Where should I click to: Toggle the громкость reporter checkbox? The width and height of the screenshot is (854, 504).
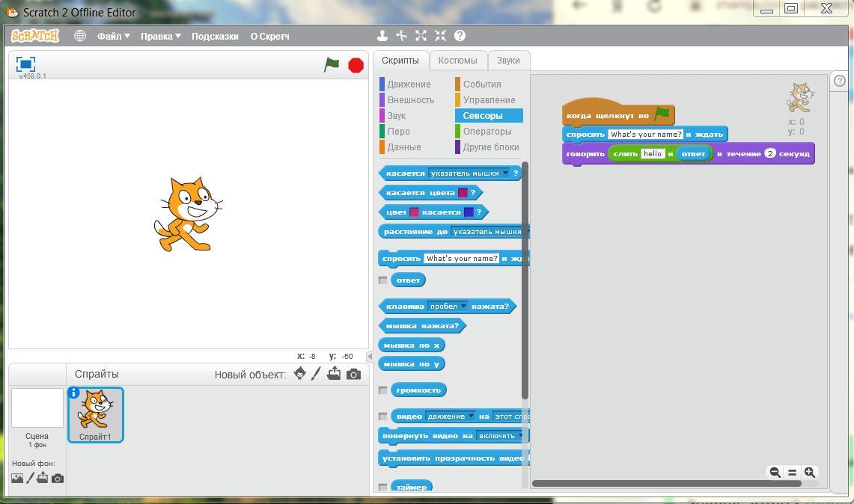tap(383, 390)
